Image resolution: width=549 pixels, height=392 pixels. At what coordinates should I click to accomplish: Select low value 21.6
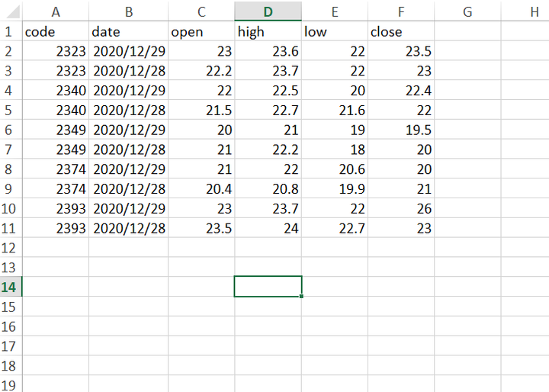click(x=335, y=110)
